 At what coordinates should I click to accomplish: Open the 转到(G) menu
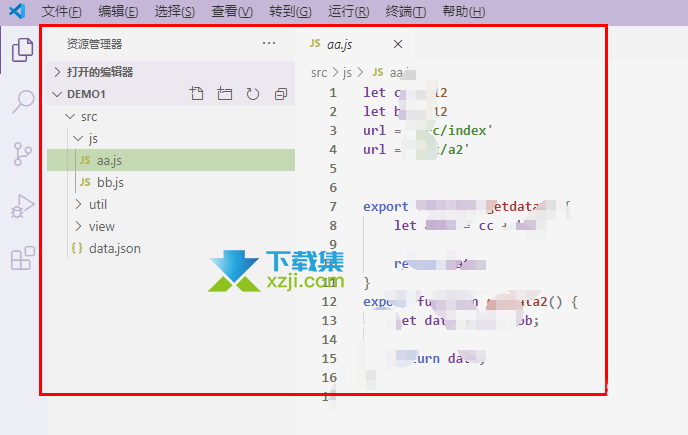pos(290,11)
